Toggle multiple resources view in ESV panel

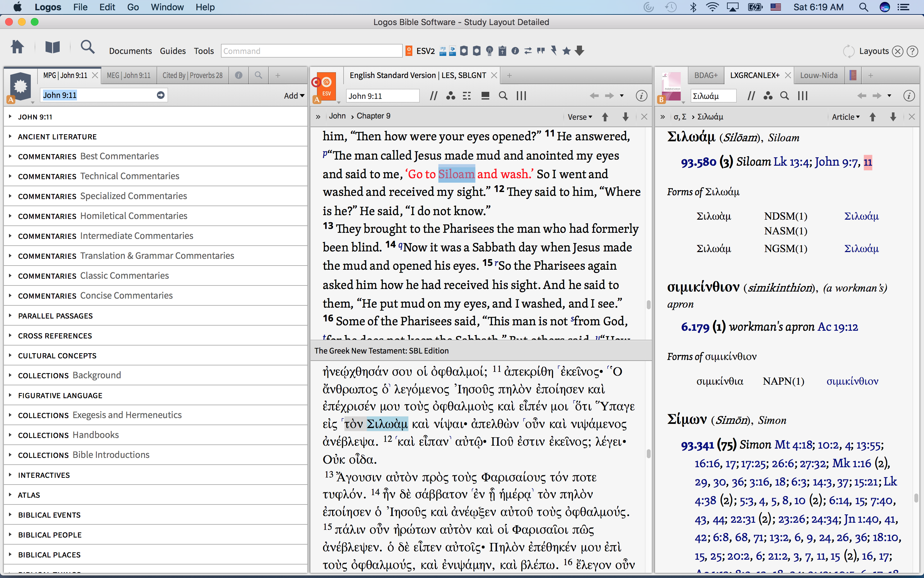click(x=521, y=96)
